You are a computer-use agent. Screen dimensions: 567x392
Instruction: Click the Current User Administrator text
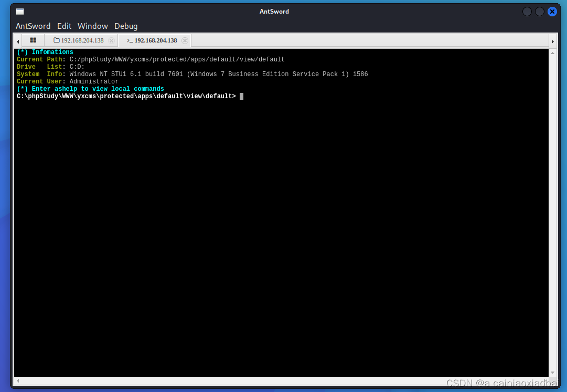(x=68, y=81)
